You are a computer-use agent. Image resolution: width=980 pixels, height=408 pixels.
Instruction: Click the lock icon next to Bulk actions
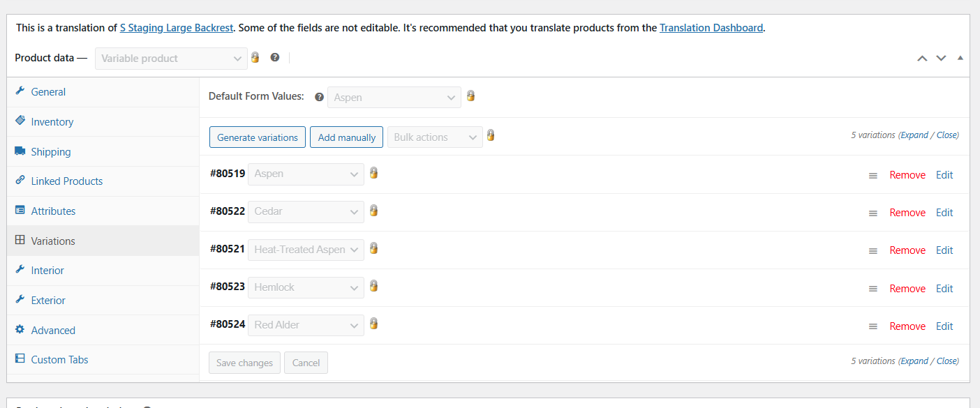tap(491, 136)
